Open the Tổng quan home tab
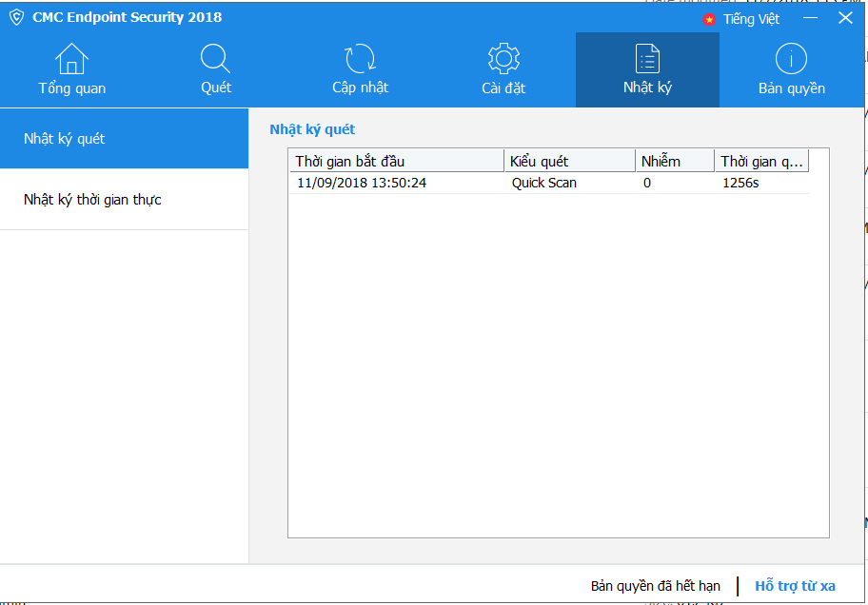Image resolution: width=868 pixels, height=605 pixels. (72, 69)
